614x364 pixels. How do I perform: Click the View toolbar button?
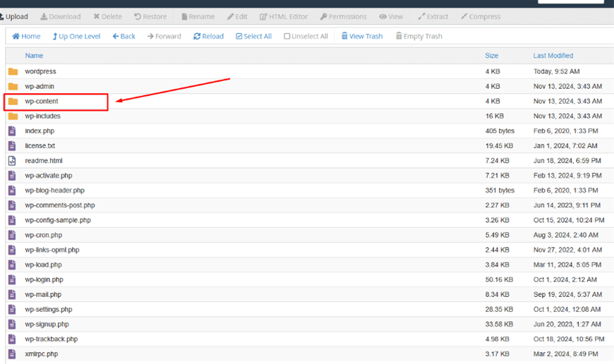pos(391,16)
